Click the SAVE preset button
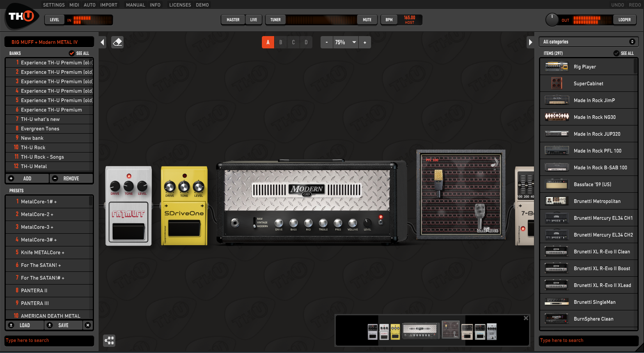This screenshot has width=644, height=353. click(63, 325)
